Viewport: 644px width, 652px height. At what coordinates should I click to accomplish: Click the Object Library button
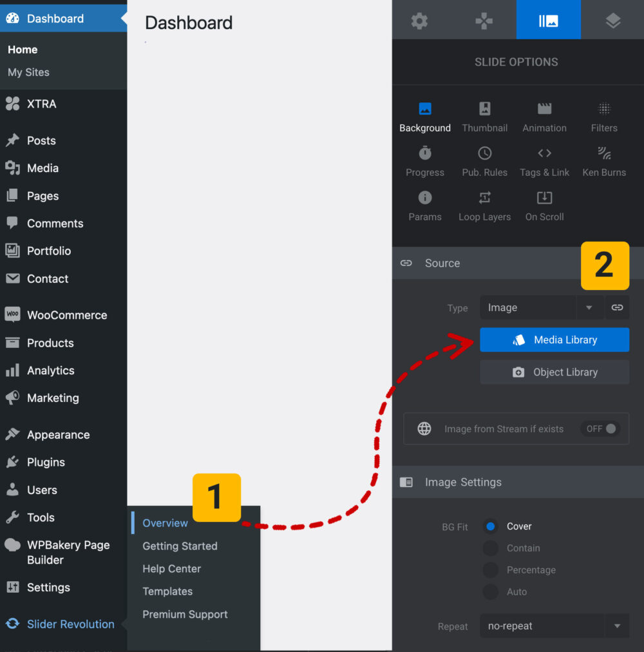pyautogui.click(x=554, y=372)
